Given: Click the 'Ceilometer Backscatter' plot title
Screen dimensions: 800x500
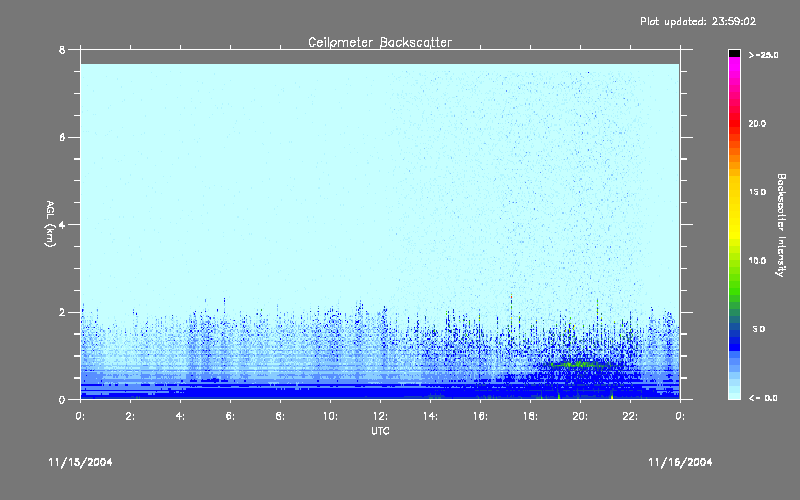Looking at the screenshot, I should tap(380, 42).
